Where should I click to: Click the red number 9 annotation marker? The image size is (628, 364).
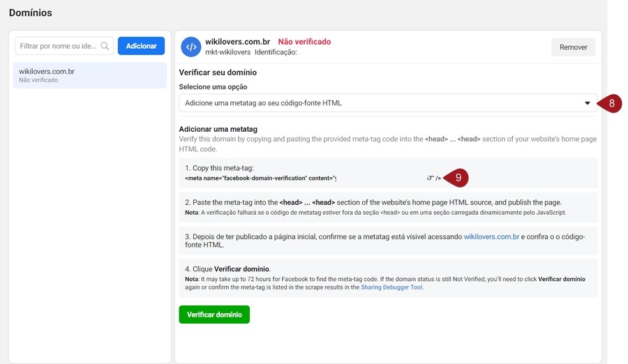click(457, 179)
